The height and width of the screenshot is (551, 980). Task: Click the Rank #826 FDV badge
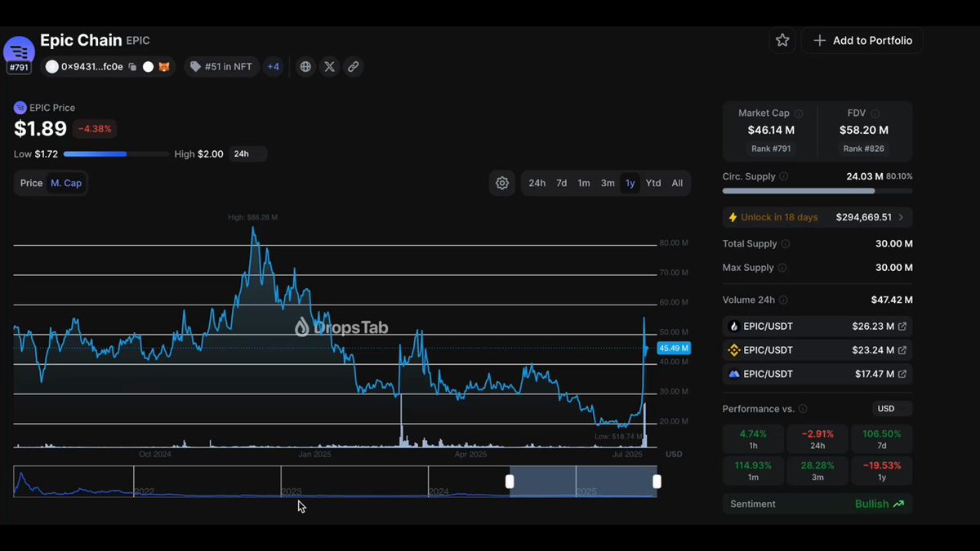pos(863,149)
